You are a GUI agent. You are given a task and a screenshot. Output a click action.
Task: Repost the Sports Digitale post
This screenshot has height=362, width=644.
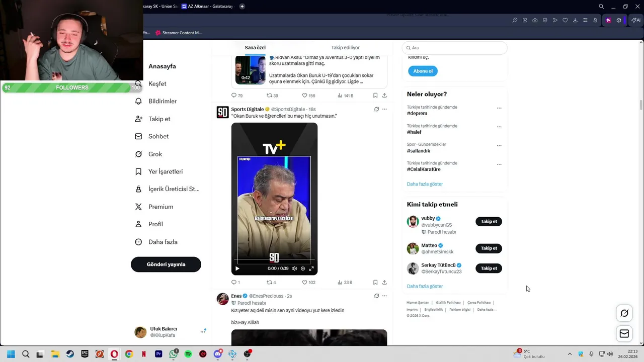point(271,283)
